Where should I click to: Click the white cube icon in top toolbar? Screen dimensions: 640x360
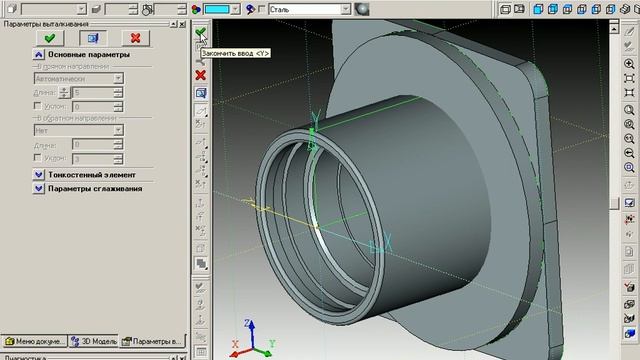(11, 9)
